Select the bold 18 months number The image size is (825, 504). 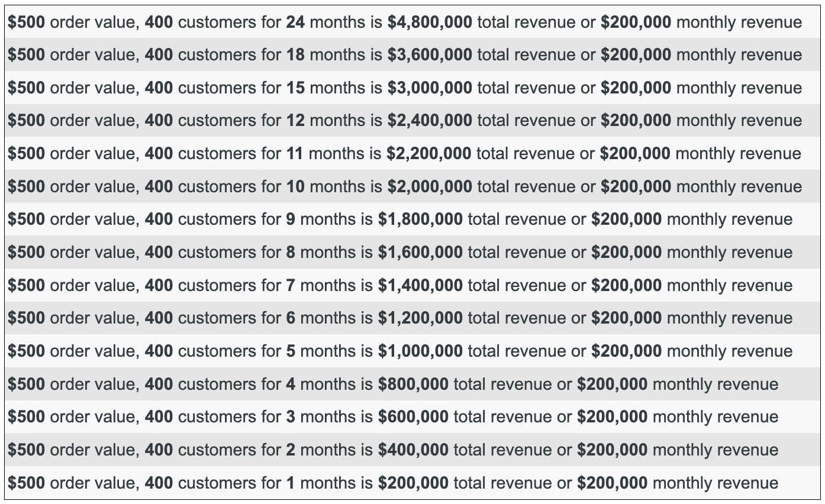[295, 55]
